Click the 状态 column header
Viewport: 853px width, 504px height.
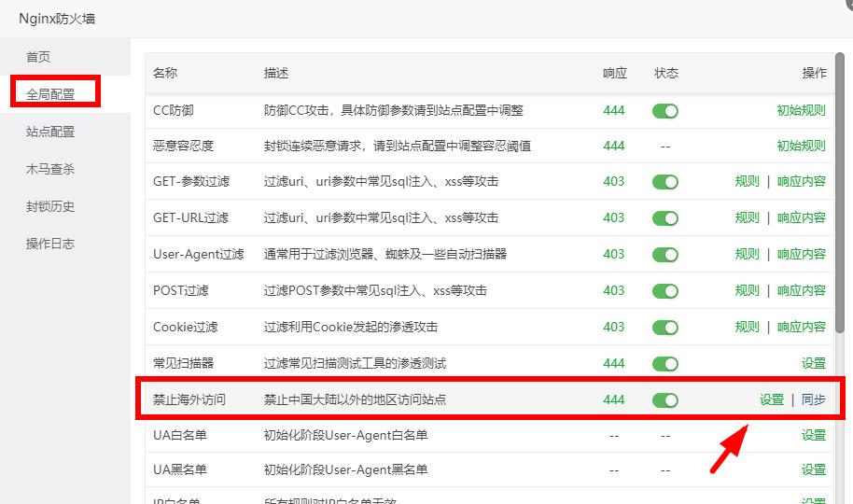point(666,73)
